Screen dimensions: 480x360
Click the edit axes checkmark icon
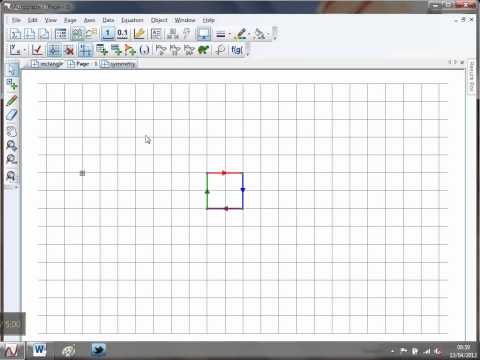(x=37, y=50)
